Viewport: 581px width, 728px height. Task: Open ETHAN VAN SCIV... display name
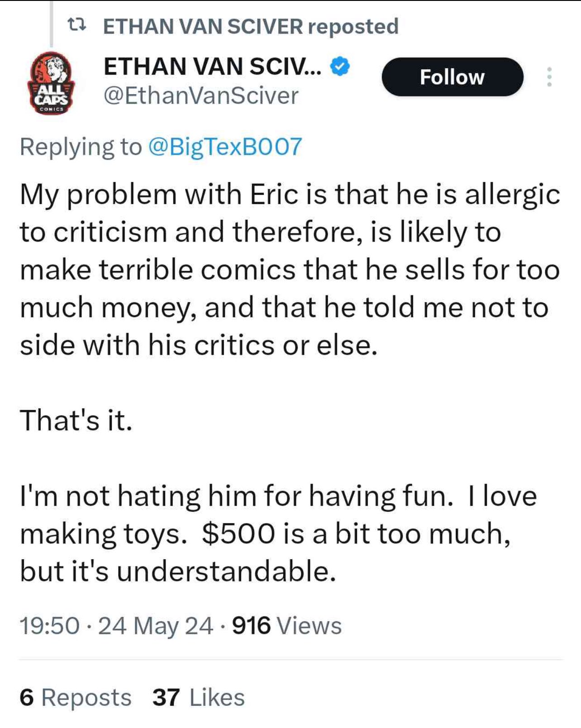[x=213, y=67]
